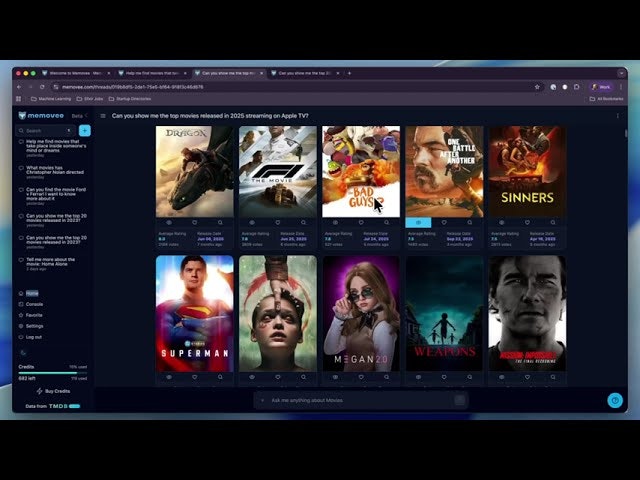Collapse the sidebar with the chevron beside Beta
The image size is (640, 480).
(86, 116)
